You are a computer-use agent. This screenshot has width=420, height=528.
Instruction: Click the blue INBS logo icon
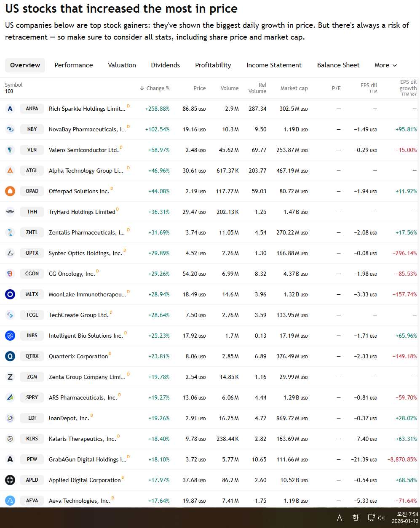click(10, 336)
